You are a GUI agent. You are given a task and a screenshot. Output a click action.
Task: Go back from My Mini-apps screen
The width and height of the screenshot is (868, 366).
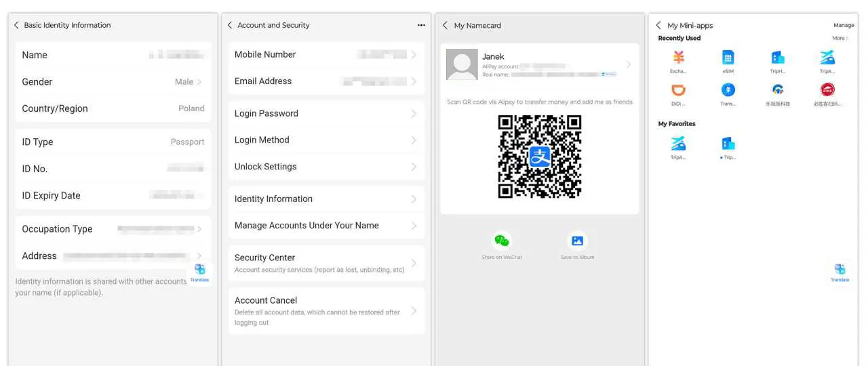click(x=658, y=25)
